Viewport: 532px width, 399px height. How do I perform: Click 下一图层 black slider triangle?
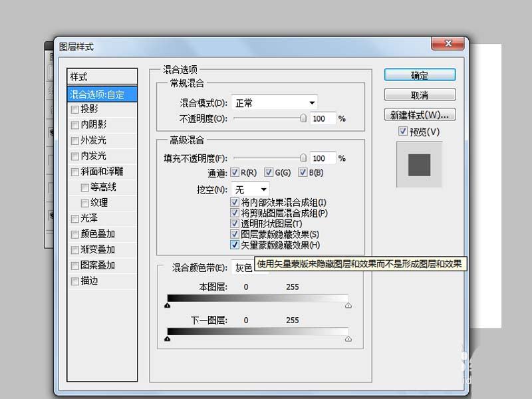point(168,339)
